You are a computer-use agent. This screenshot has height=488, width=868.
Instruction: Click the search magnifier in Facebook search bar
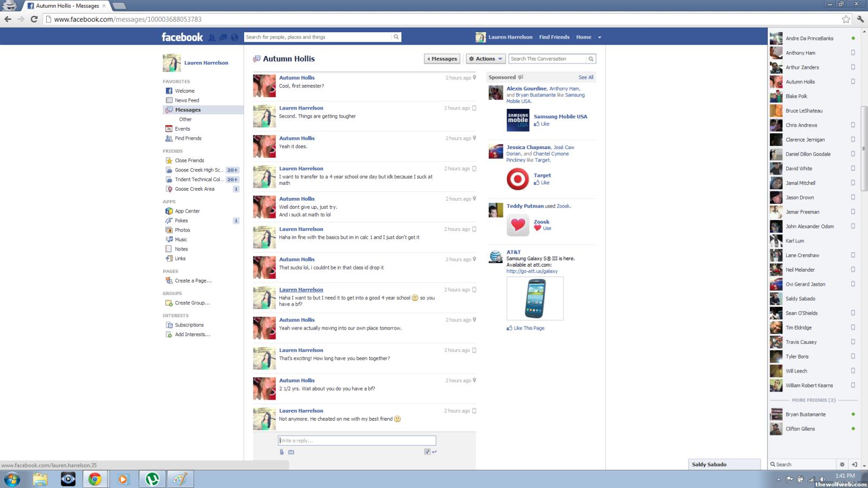pyautogui.click(x=396, y=37)
